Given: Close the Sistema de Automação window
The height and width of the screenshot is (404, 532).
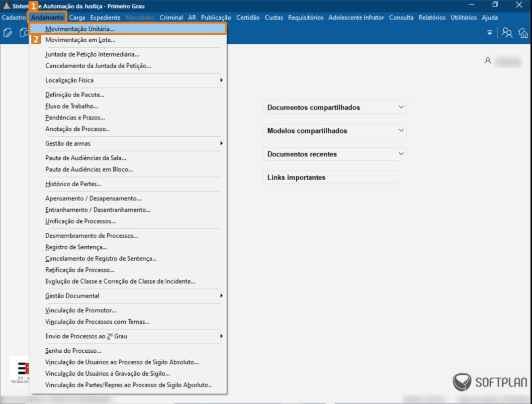Looking at the screenshot, I should pyautogui.click(x=519, y=5).
